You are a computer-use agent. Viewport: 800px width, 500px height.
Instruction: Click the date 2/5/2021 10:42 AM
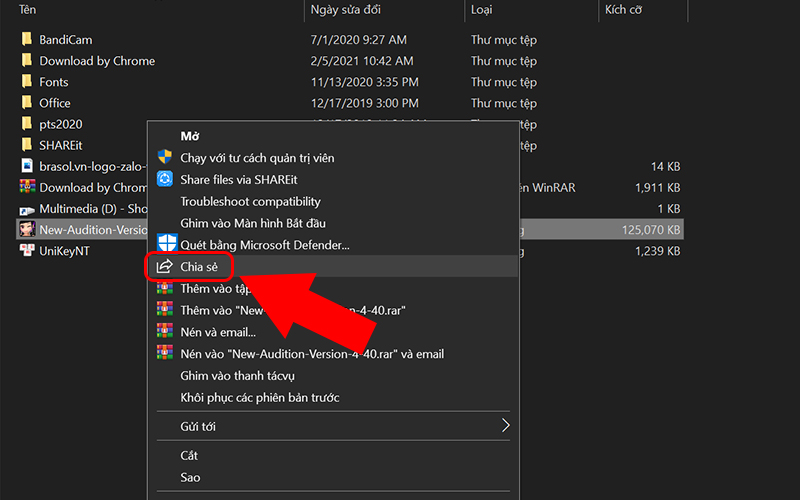pyautogui.click(x=362, y=61)
